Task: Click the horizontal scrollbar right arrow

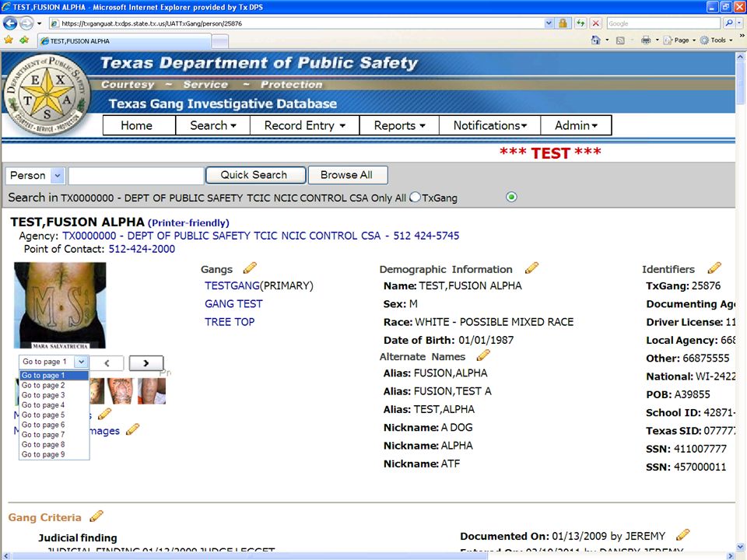Action: [731, 555]
